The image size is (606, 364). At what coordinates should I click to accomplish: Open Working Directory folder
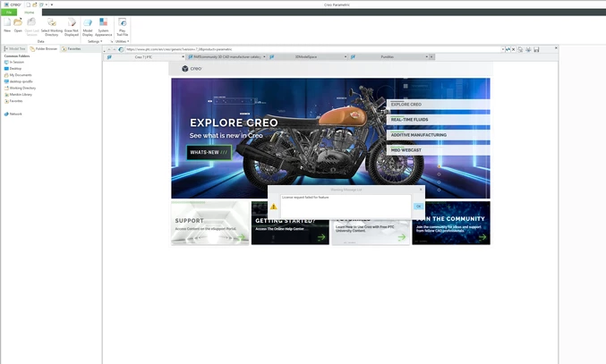[x=20, y=88]
